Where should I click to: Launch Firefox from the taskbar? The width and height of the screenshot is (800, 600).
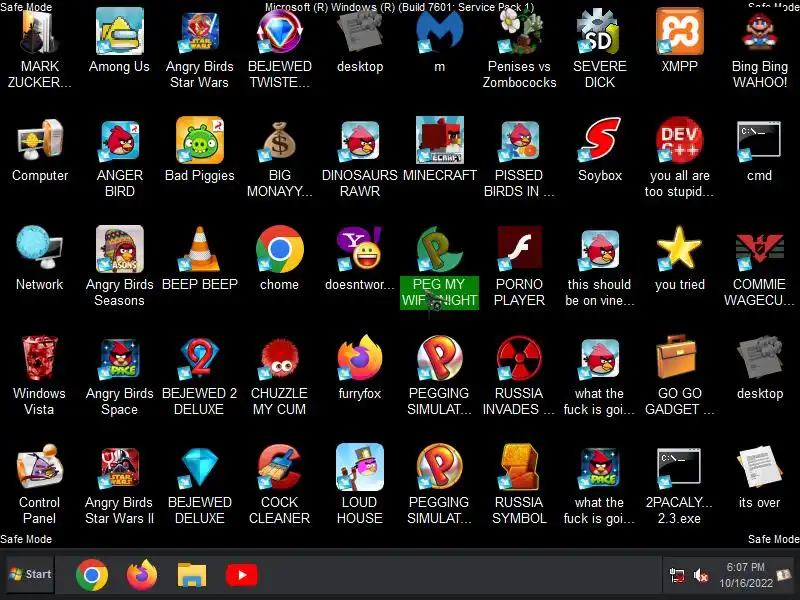click(142, 575)
